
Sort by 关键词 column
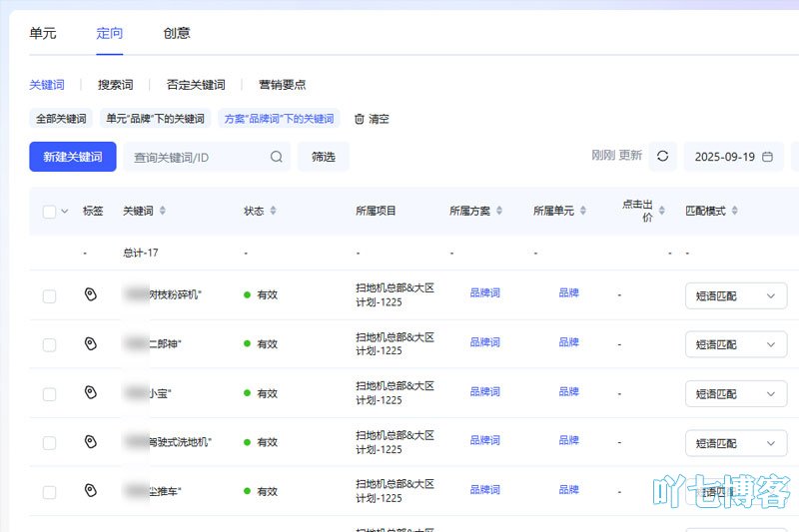click(163, 211)
